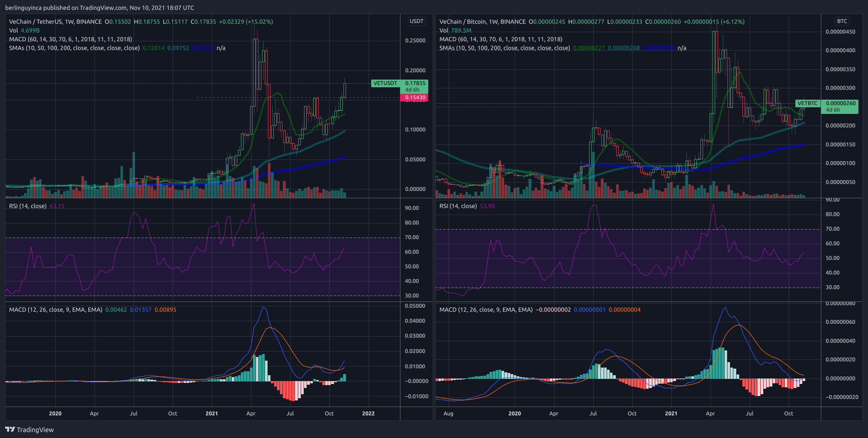Click MACD histogram value 0.00462
Screen dimensions: 868x438
[116, 310]
